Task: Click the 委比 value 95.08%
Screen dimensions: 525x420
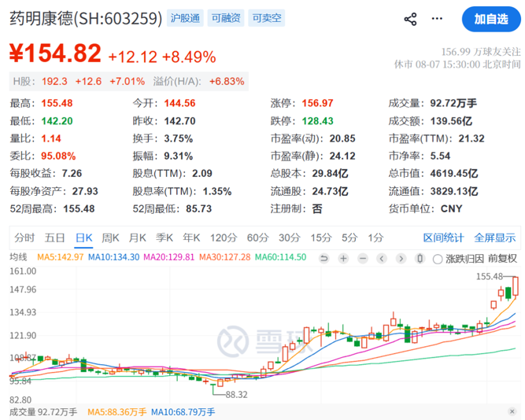Action: (58, 156)
